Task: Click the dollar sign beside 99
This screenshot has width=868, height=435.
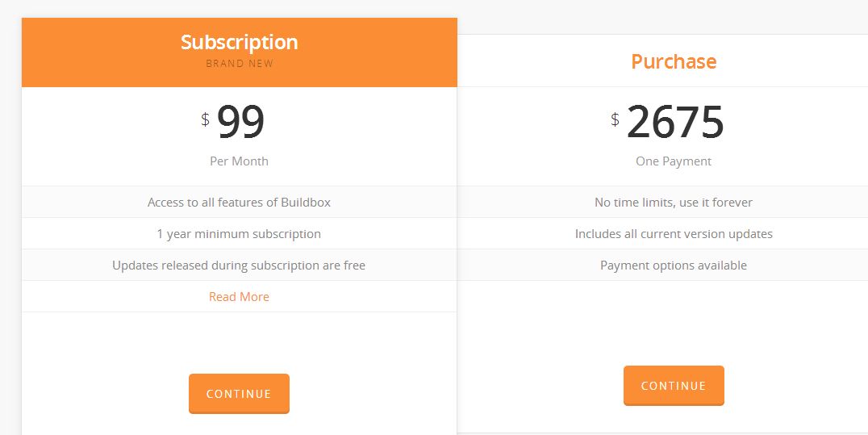Action: click(x=206, y=119)
